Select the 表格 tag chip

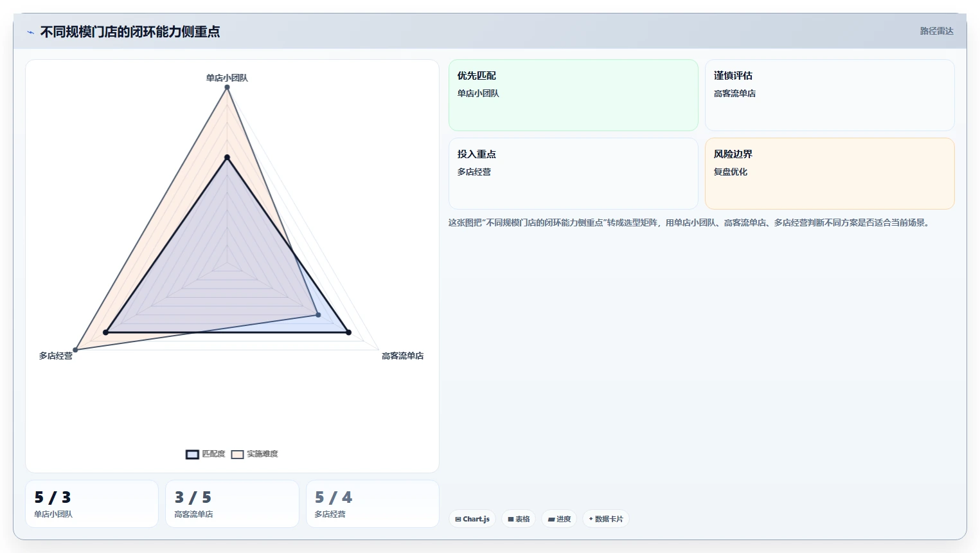click(519, 519)
